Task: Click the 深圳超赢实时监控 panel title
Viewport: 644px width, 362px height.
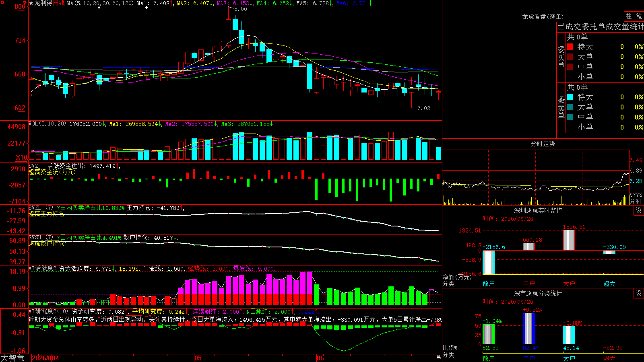Action: tap(538, 210)
